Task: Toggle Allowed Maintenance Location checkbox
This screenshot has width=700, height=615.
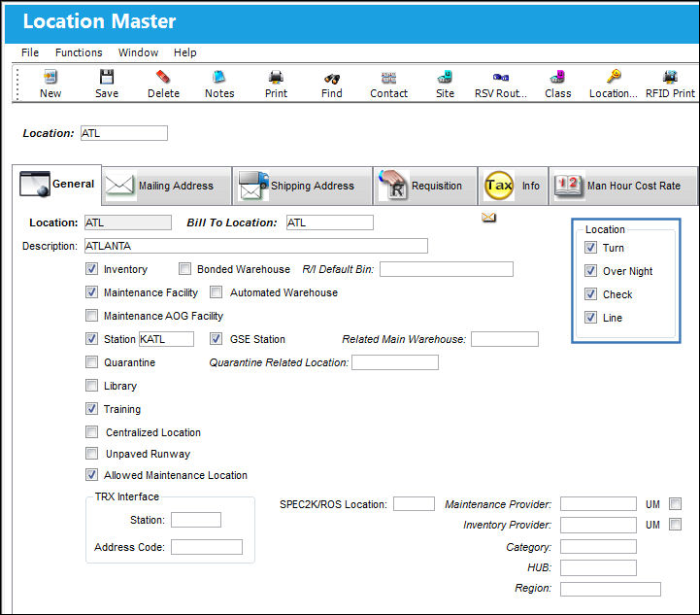Action: pyautogui.click(x=91, y=475)
